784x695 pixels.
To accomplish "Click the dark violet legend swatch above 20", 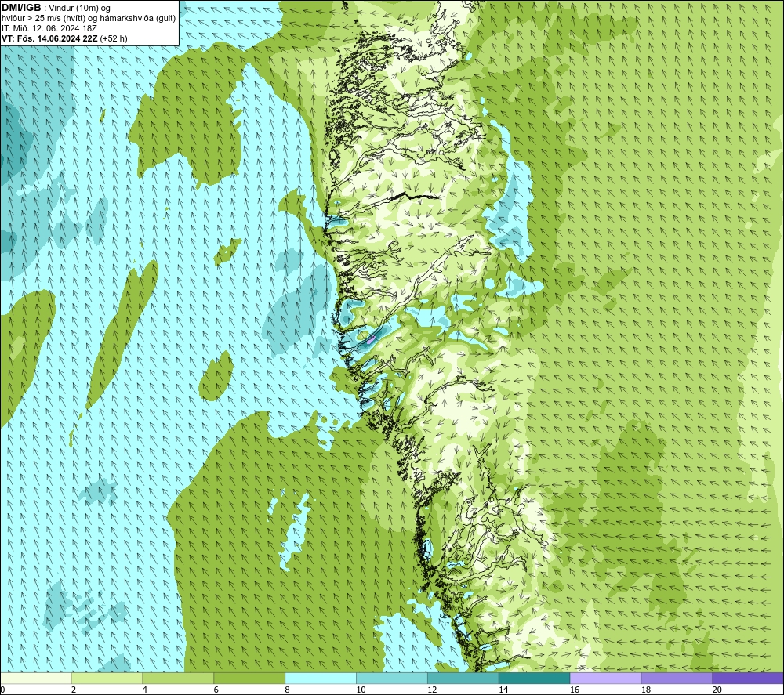I will point(748,678).
